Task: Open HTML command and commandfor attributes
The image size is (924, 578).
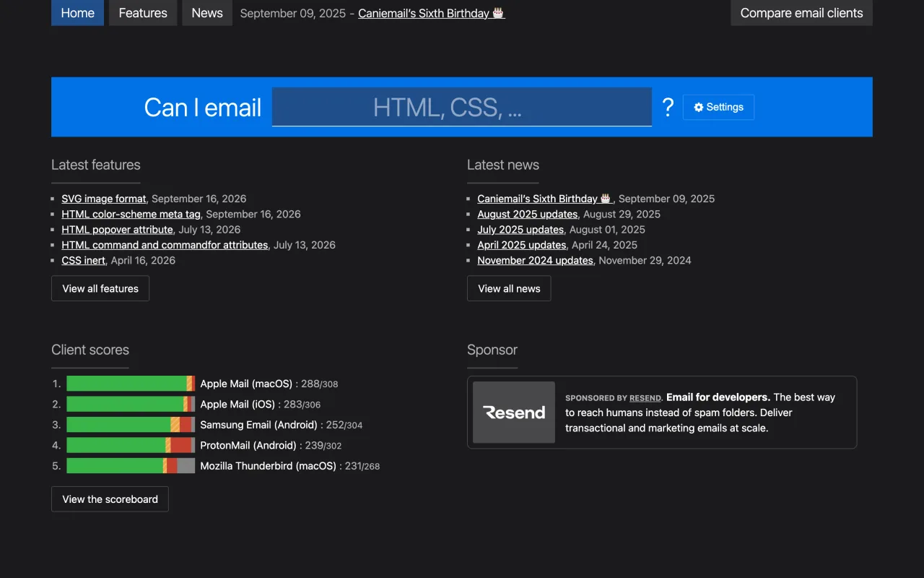Action: click(165, 245)
